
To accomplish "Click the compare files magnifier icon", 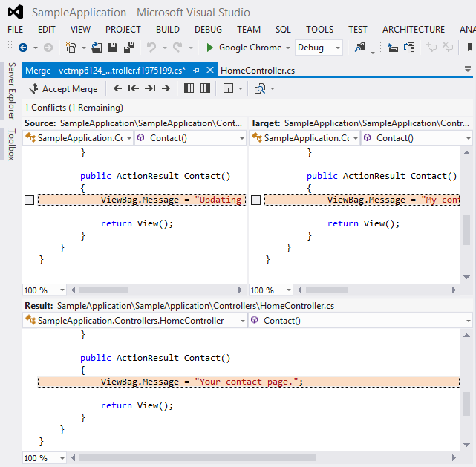I will point(260,88).
